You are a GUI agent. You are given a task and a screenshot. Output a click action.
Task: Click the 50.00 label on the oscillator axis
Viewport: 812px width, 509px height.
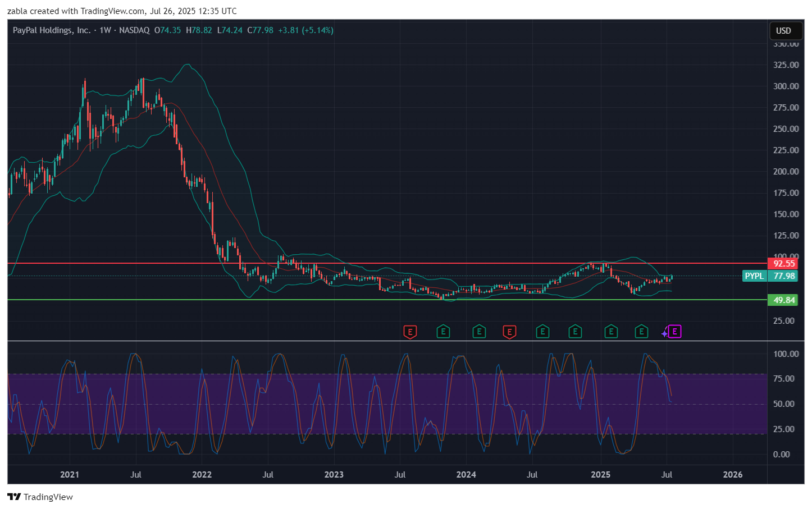(783, 403)
